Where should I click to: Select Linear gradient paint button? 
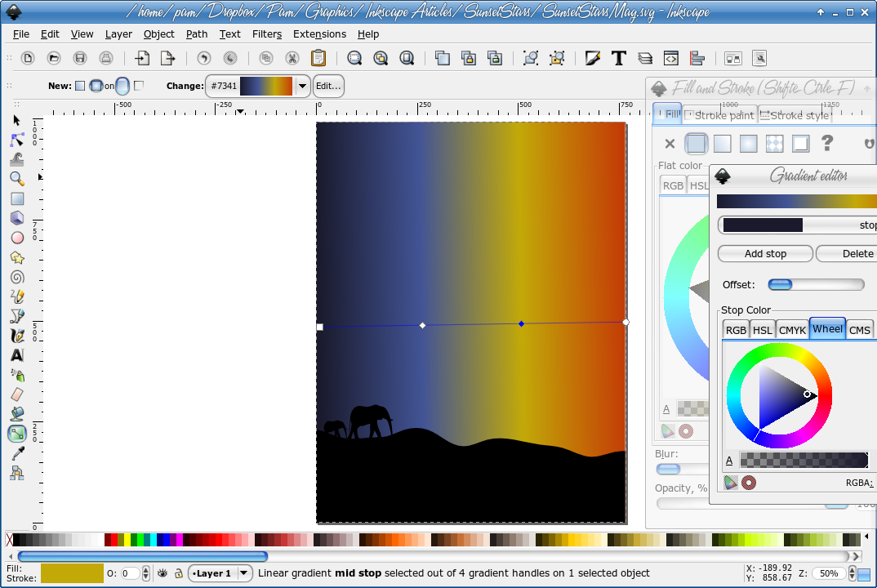point(722,144)
